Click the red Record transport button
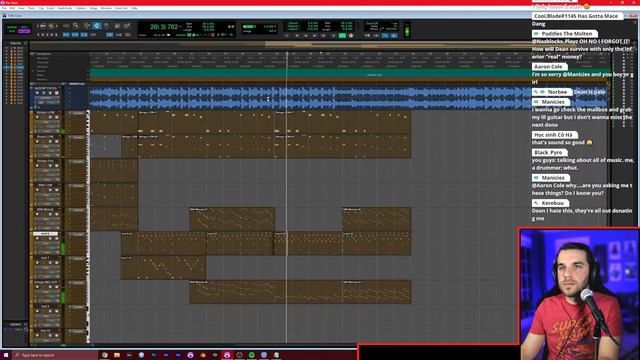The width and height of the screenshot is (640, 360). pyautogui.click(x=351, y=36)
